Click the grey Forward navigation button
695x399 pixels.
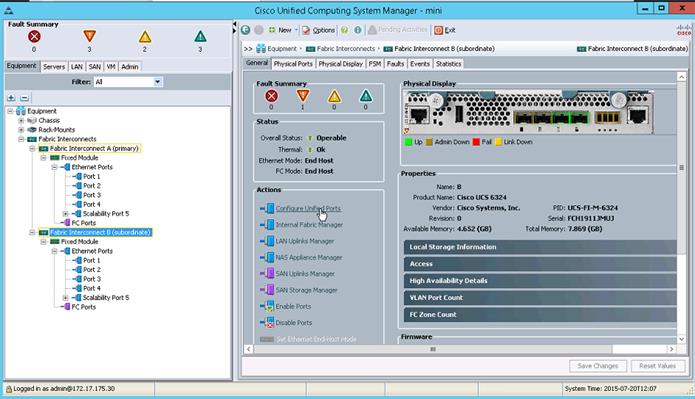(x=259, y=30)
